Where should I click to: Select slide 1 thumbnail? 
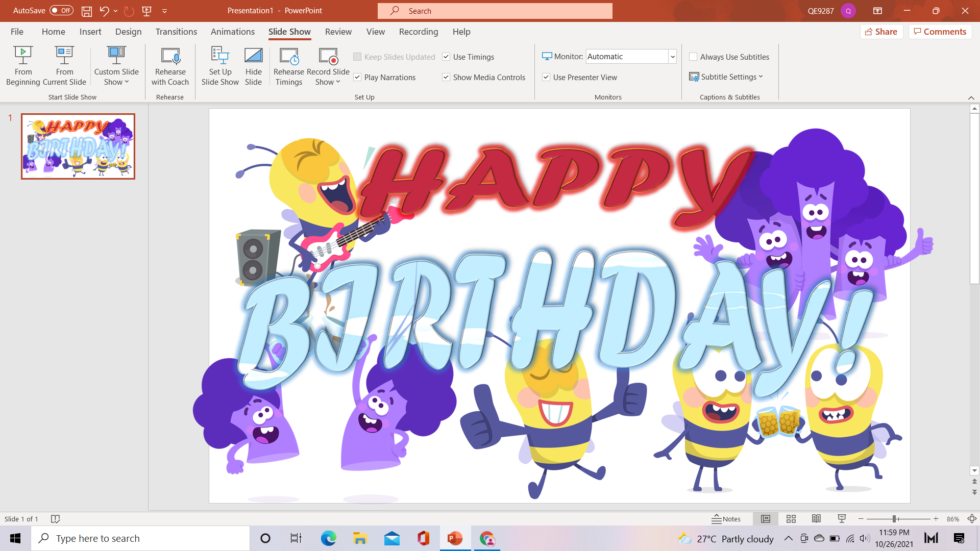click(78, 146)
